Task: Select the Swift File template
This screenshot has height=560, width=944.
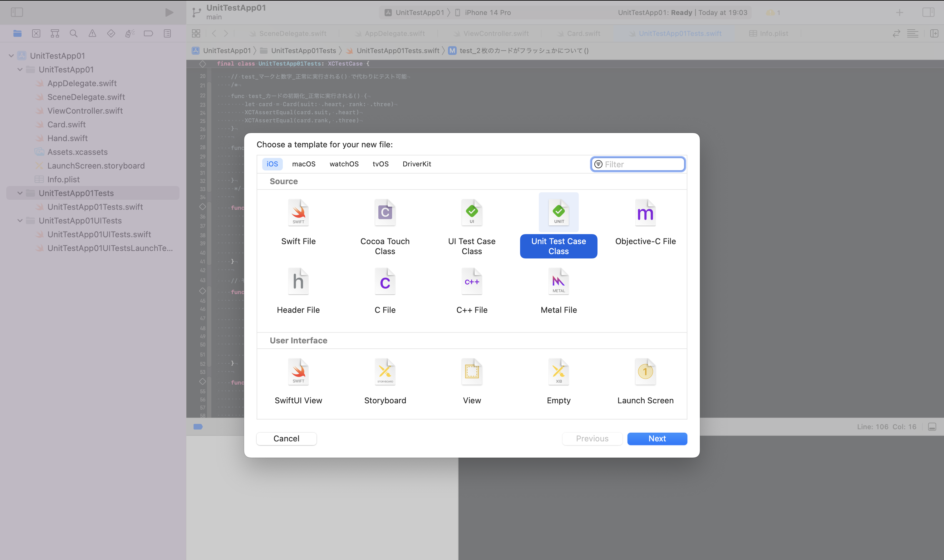Action: click(x=298, y=222)
